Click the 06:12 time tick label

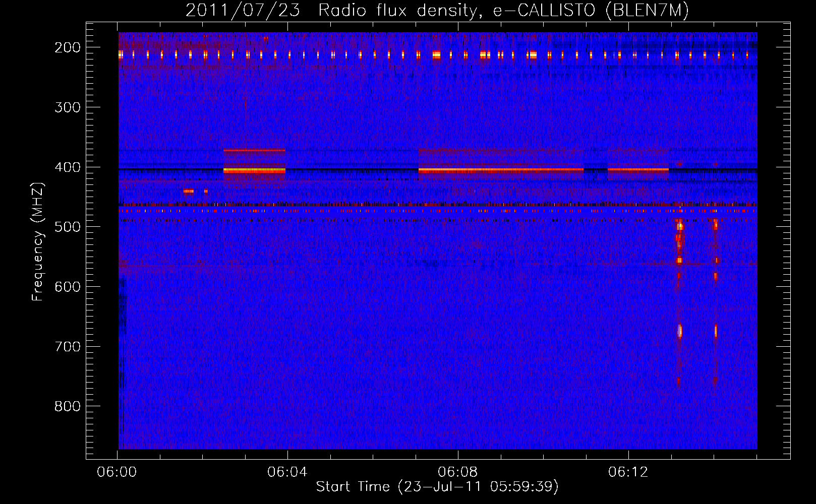(x=628, y=472)
